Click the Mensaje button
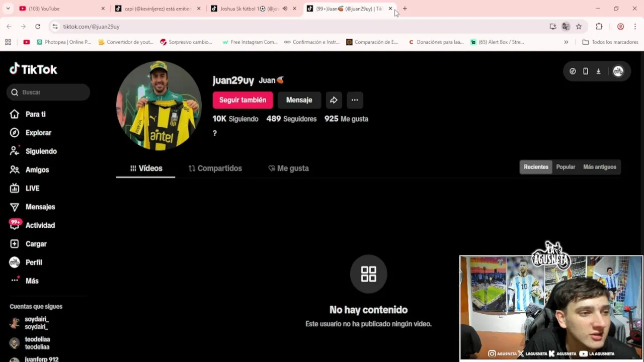The image size is (644, 362). 299,100
